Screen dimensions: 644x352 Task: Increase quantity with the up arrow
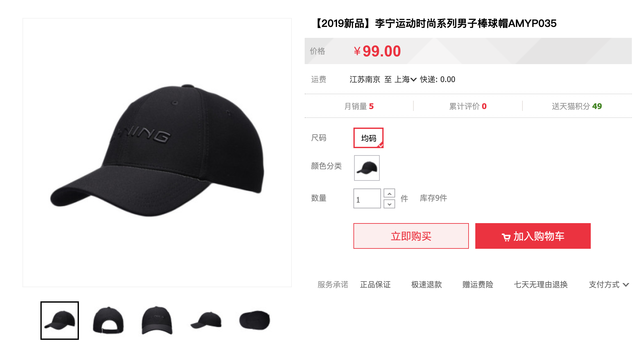tap(389, 193)
